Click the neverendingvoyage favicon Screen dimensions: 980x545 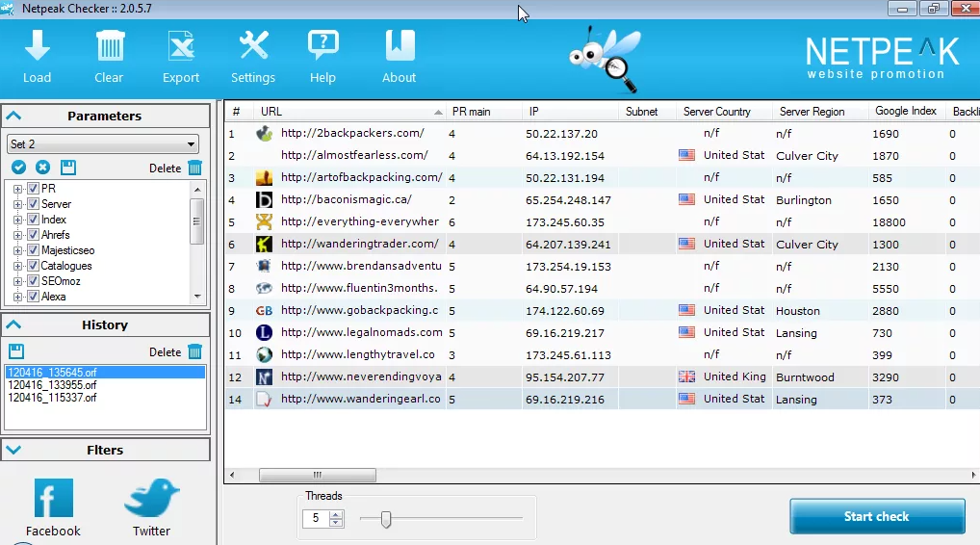[265, 376]
